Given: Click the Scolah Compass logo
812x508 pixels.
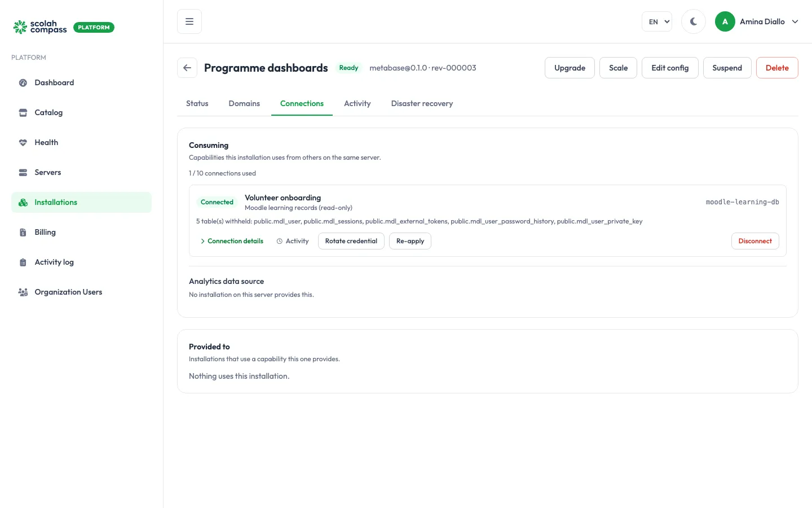Looking at the screenshot, I should [40, 27].
